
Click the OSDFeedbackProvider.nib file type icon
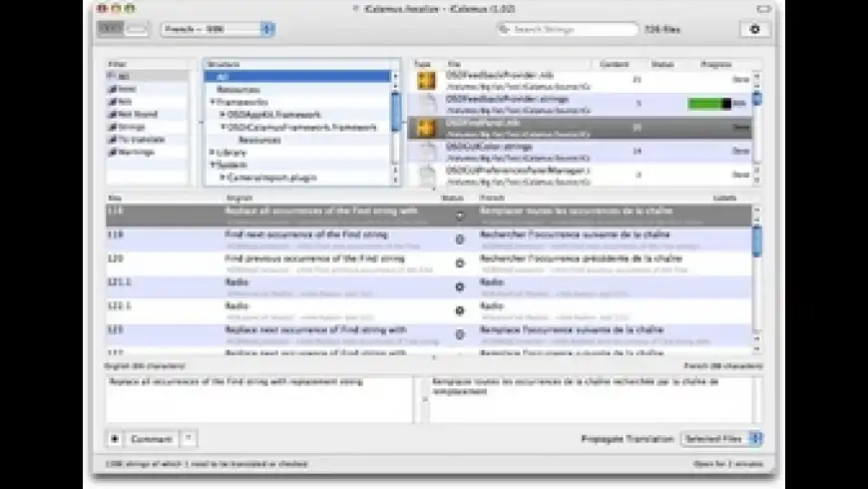[x=426, y=81]
